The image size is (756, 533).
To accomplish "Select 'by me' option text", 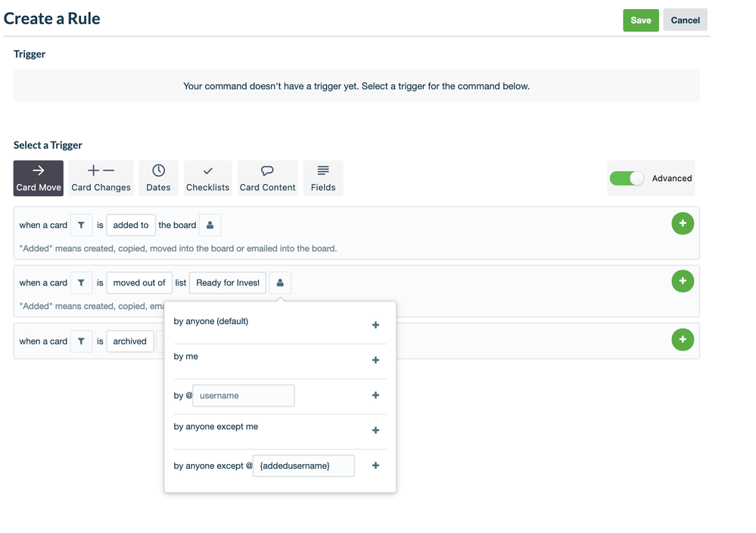I will [185, 357].
